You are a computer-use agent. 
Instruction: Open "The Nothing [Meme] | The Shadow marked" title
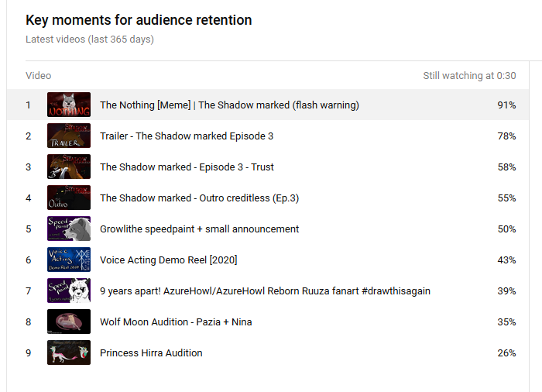click(x=229, y=105)
